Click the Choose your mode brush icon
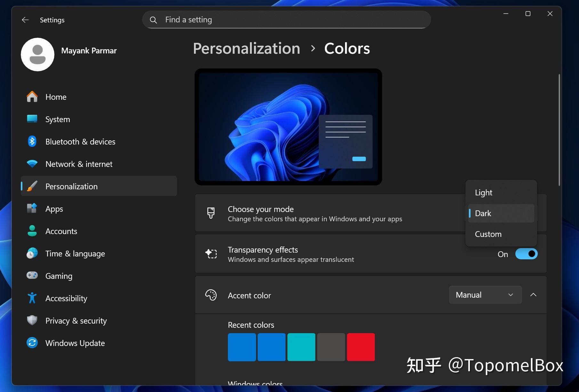 (x=211, y=213)
